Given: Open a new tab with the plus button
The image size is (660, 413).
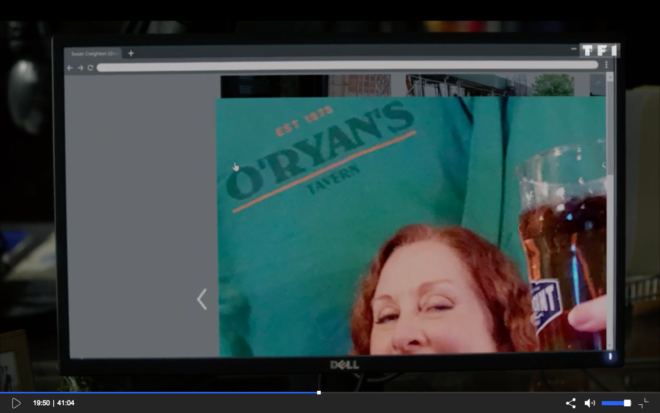Looking at the screenshot, I should coord(131,53).
